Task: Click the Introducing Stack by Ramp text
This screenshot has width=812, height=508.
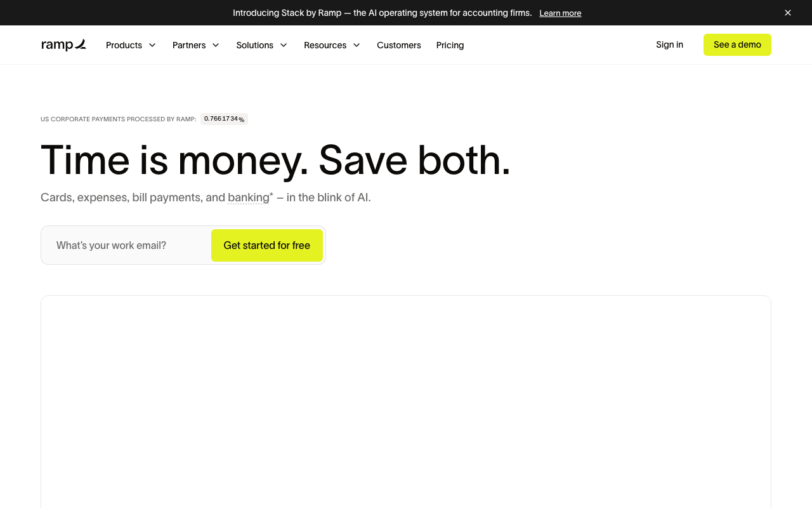Action: tap(383, 13)
